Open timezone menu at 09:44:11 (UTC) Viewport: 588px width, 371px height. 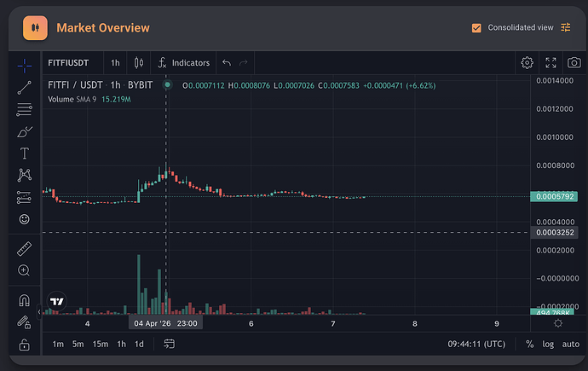click(x=476, y=344)
